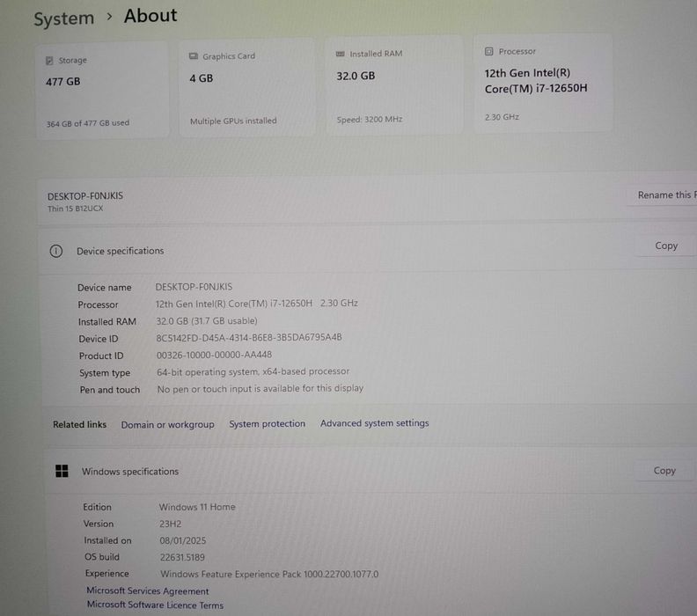Click the Graphics Card icon
The height and width of the screenshot is (616, 697).
194,56
